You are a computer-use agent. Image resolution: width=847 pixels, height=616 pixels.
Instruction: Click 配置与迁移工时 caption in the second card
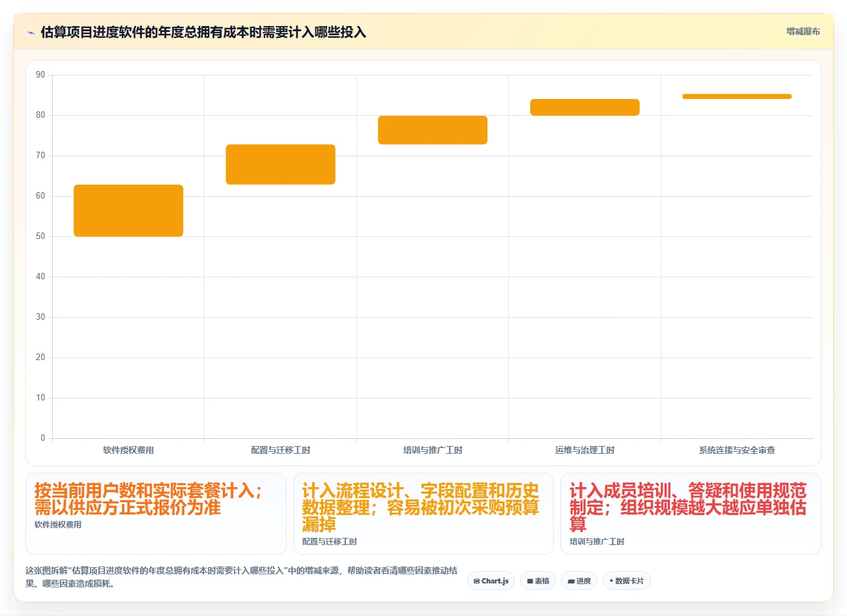click(x=330, y=542)
